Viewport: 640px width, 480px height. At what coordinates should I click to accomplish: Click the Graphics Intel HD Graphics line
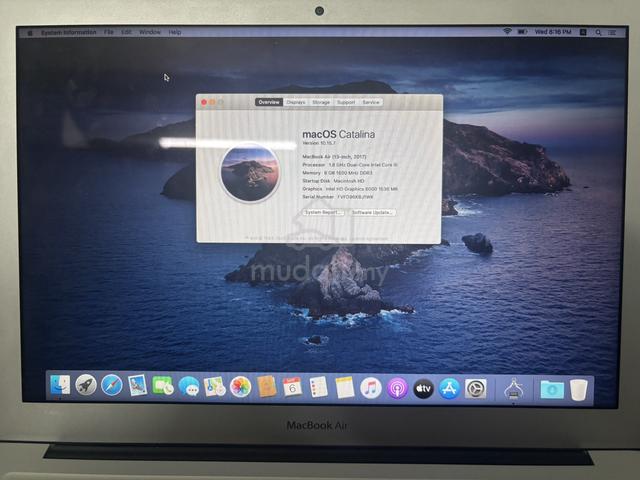pos(350,189)
